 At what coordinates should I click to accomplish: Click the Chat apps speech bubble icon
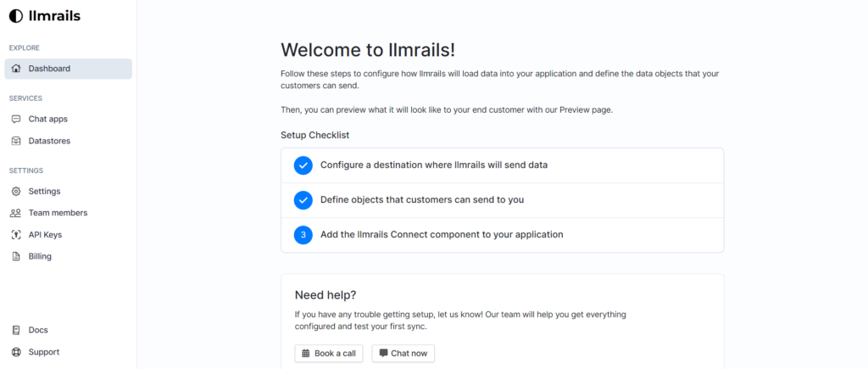(16, 119)
